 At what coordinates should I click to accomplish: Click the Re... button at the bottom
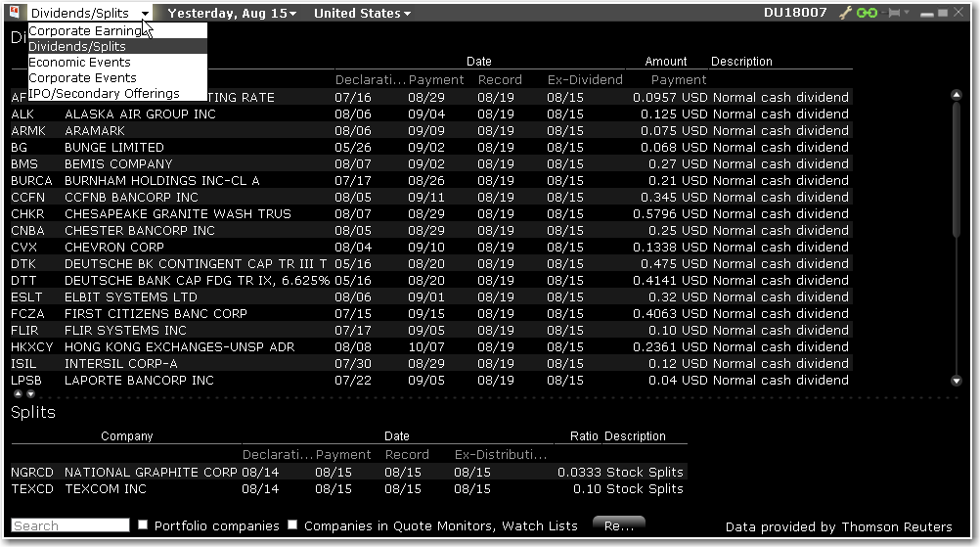618,525
